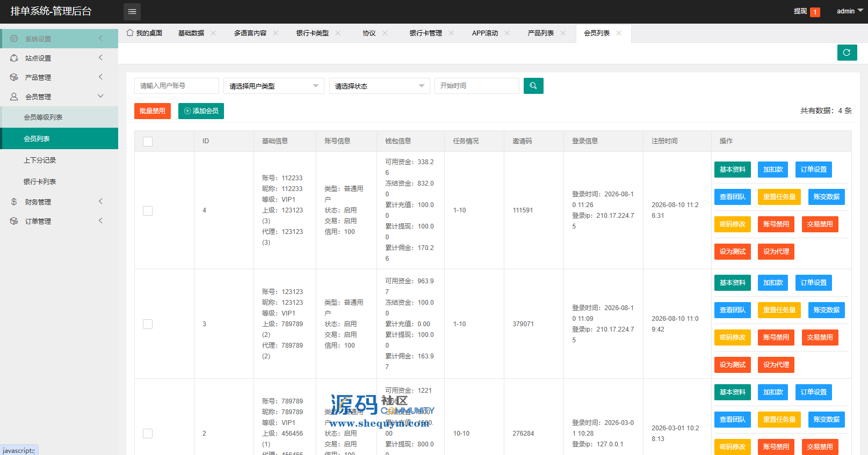Open 会员等级列表 in the sidebar
Image resolution: width=868 pixels, height=455 pixels.
[59, 117]
